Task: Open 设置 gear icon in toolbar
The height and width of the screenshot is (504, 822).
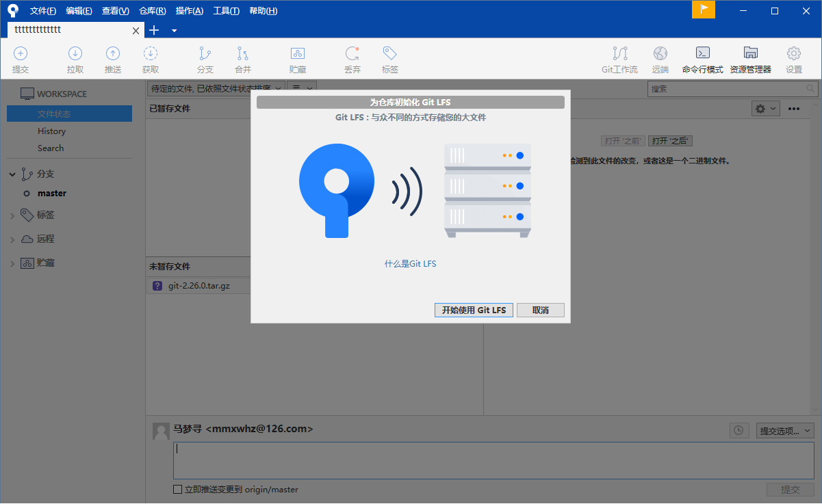Action: [794, 53]
